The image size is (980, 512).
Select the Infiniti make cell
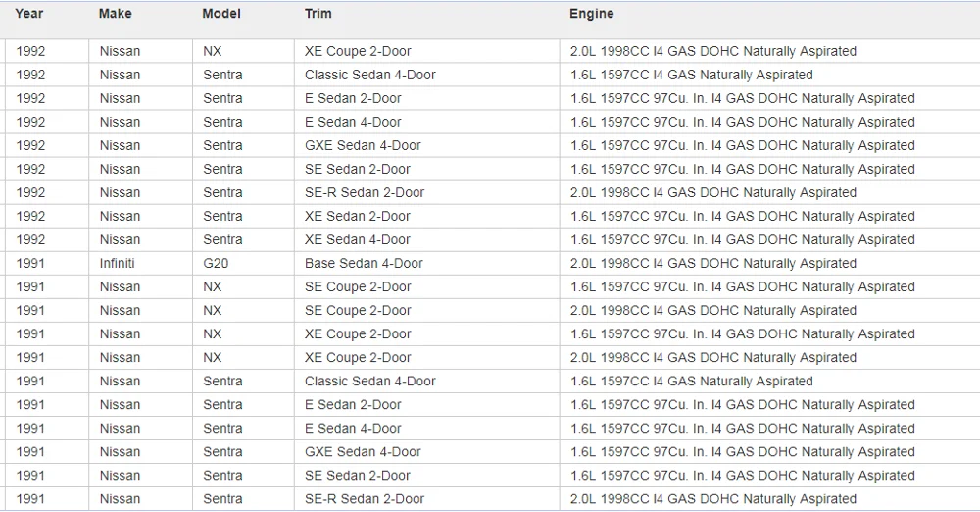(118, 263)
